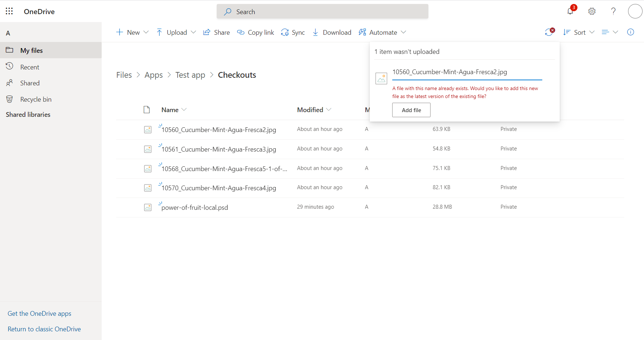Open the Name column header dropdown

pyautogui.click(x=174, y=110)
